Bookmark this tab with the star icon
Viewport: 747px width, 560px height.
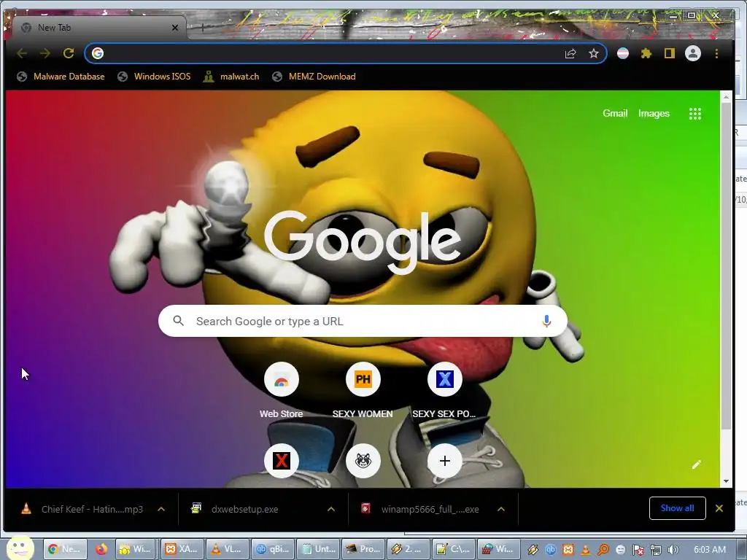(594, 53)
